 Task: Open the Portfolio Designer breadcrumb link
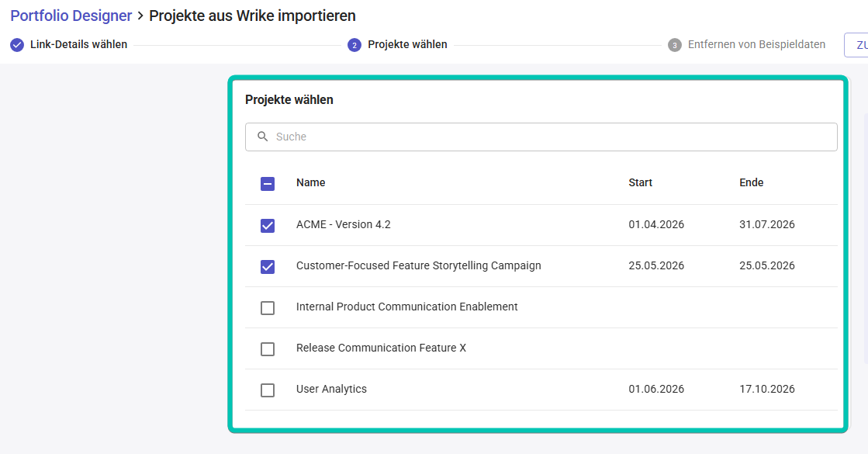point(71,16)
